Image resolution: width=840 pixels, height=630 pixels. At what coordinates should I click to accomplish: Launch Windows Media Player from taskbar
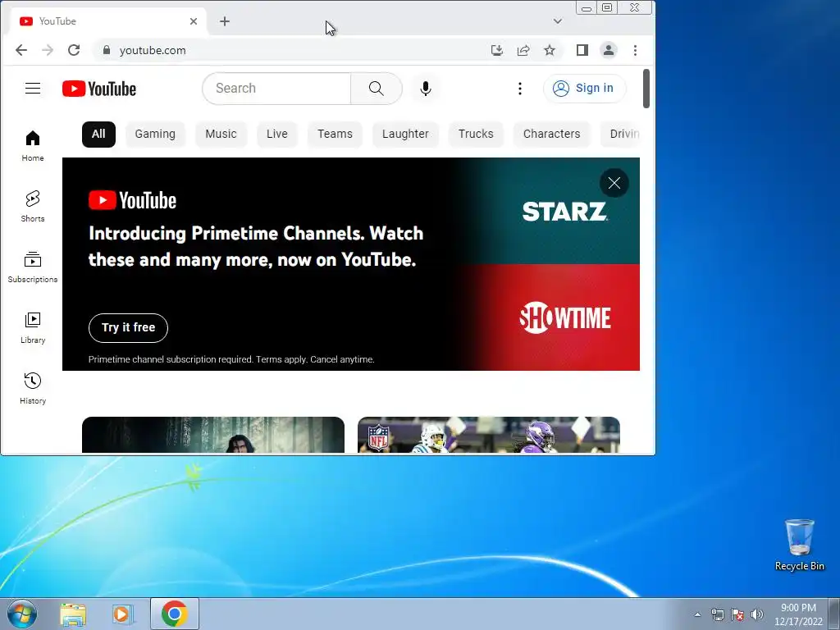[x=122, y=614]
